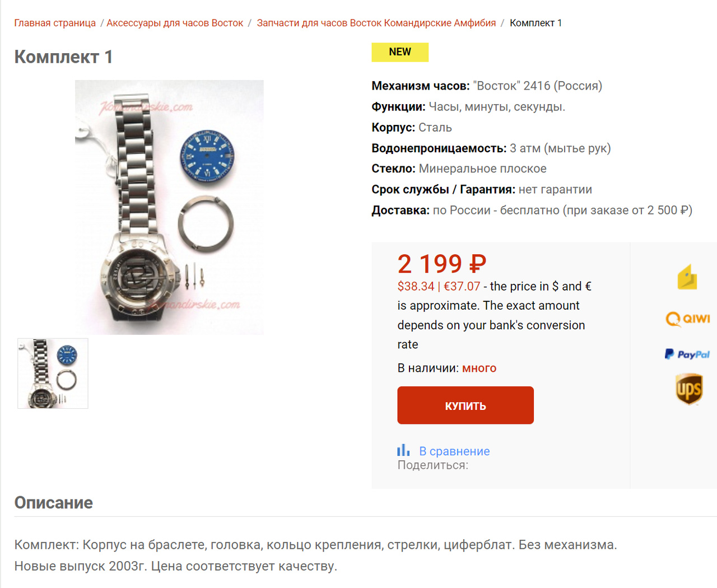Click the yellow wallet payment icon
Viewport: 717px width, 588px height.
pyautogui.click(x=687, y=277)
